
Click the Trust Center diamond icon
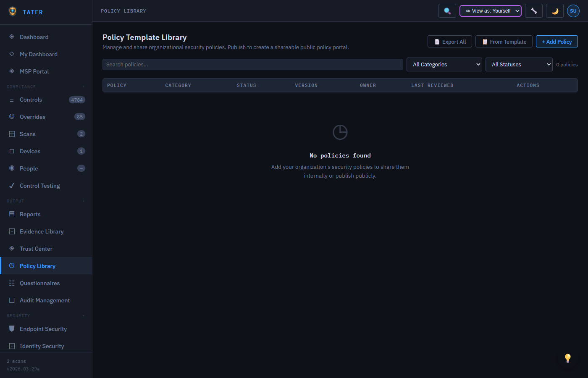(x=12, y=249)
